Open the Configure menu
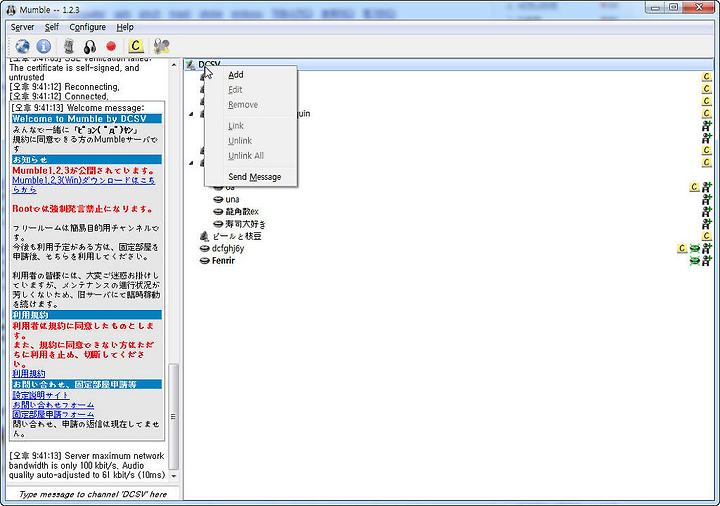Viewport: 720px width, 506px height. tap(87, 27)
